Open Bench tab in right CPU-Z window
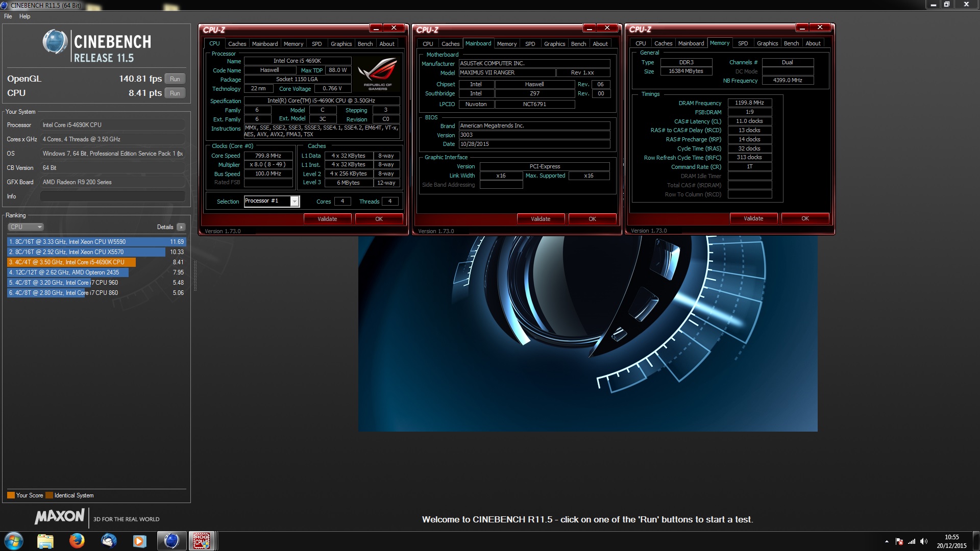Viewport: 980px width, 551px height. 791,43
